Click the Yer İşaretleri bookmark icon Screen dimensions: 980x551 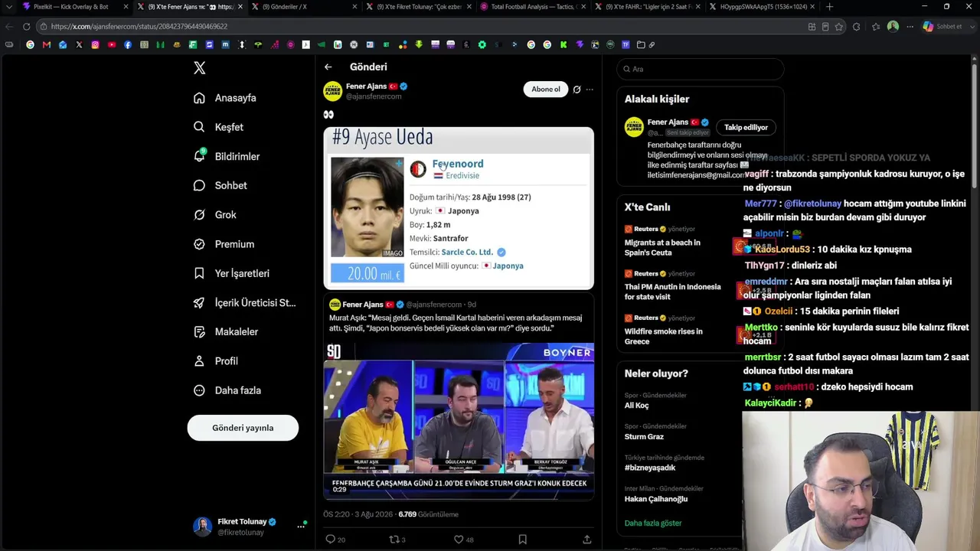pos(199,273)
